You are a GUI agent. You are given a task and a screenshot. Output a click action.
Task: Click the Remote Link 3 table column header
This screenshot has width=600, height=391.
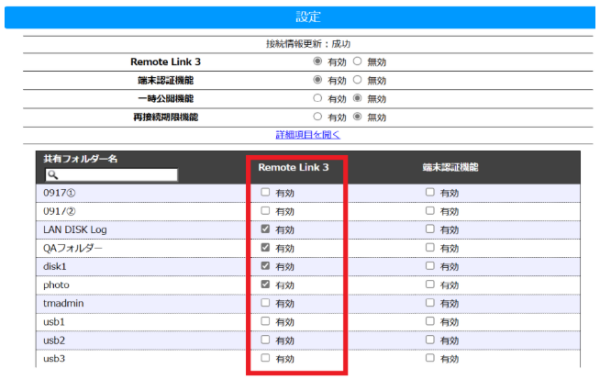293,168
